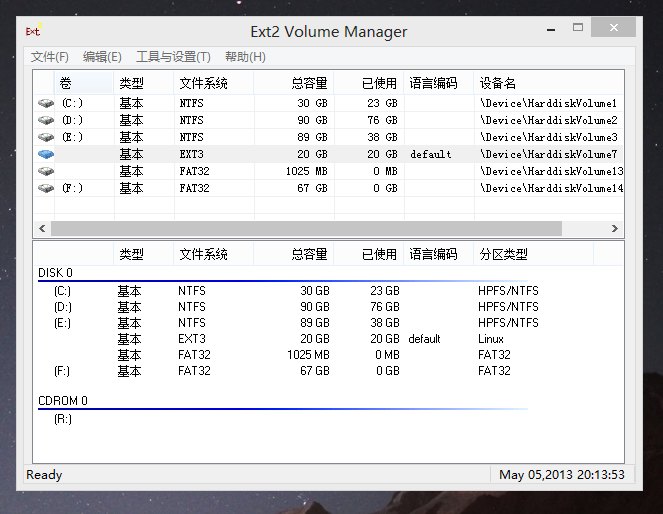Select \Device\HarddiskVolume7 entry
The width and height of the screenshot is (663, 514).
coord(548,154)
